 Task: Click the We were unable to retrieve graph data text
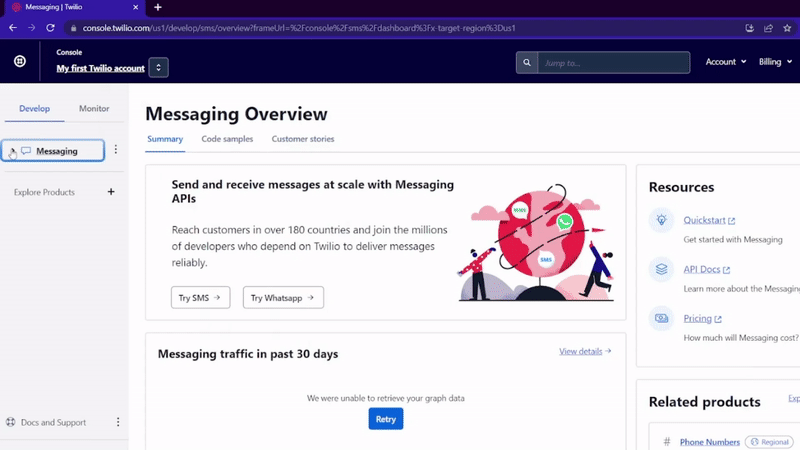(386, 398)
